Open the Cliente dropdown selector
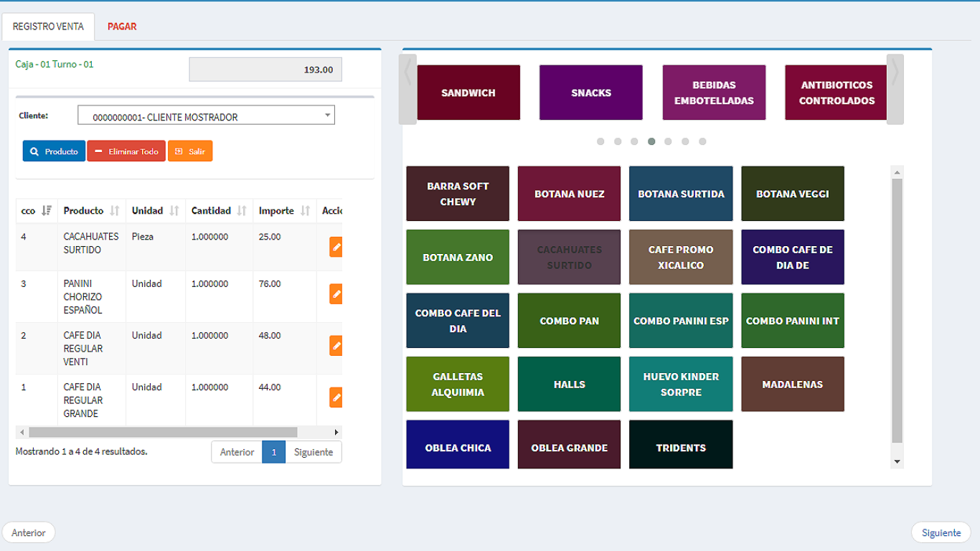The image size is (980, 551). pos(206,116)
